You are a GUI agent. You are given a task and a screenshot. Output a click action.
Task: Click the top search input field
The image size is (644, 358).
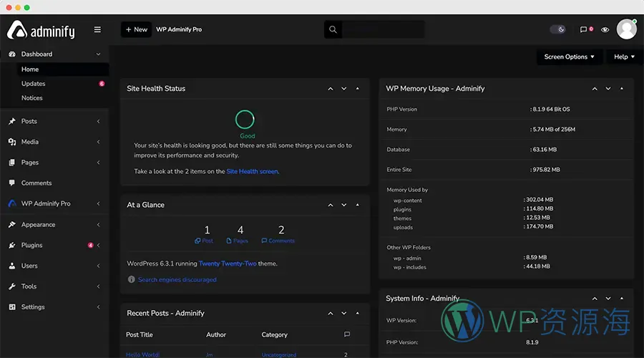coord(384,29)
